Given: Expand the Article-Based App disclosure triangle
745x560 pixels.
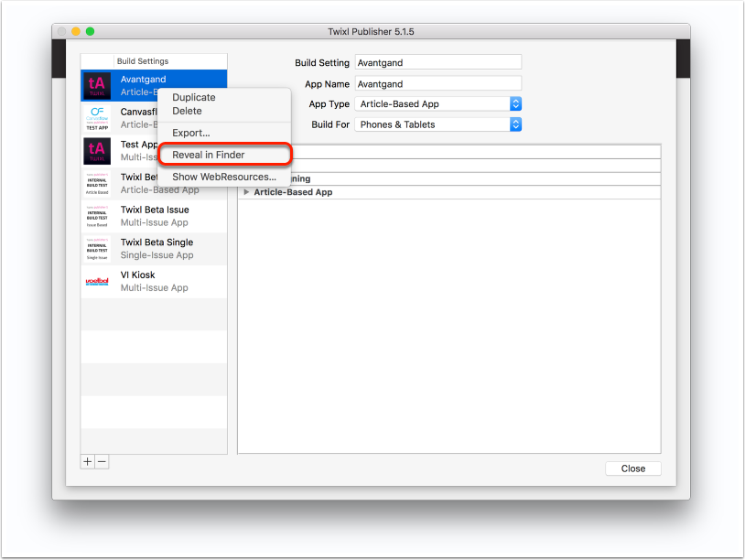Looking at the screenshot, I should pyautogui.click(x=246, y=192).
